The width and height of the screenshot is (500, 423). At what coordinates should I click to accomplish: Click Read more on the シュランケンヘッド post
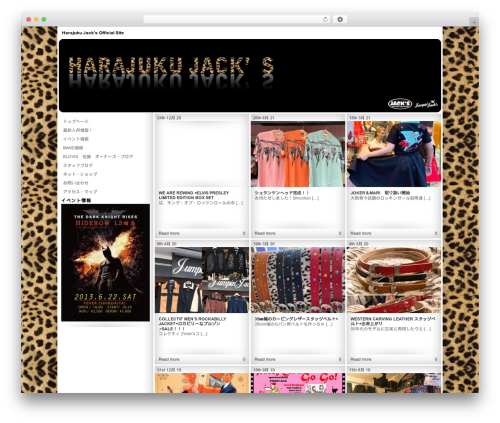coord(265,233)
